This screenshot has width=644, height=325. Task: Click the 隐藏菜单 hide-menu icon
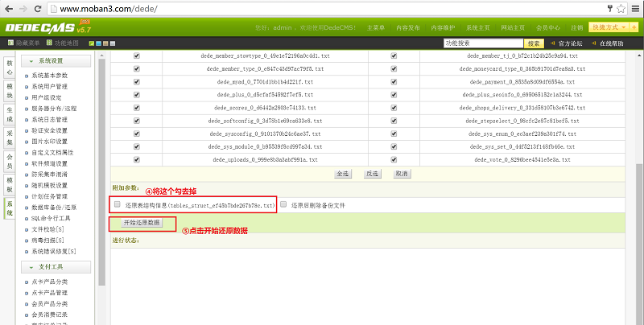pyautogui.click(x=11, y=43)
